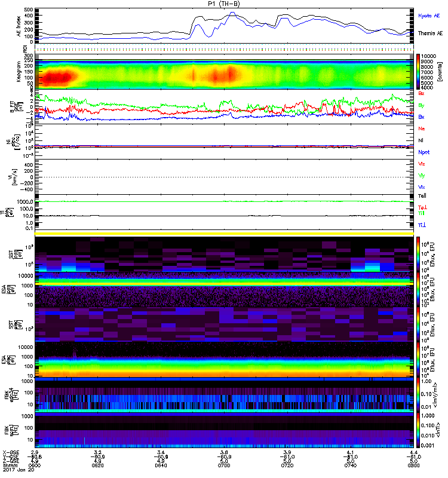
Task: Click the X-GSE value 3.4
Action: [x=161, y=452]
